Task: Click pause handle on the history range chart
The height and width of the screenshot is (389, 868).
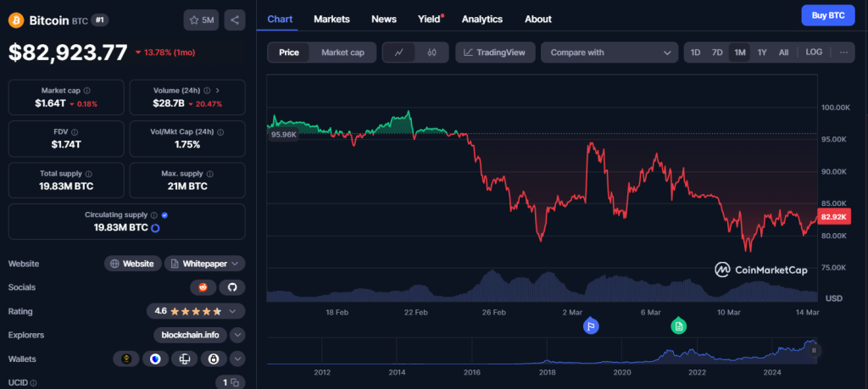Action: pyautogui.click(x=814, y=350)
